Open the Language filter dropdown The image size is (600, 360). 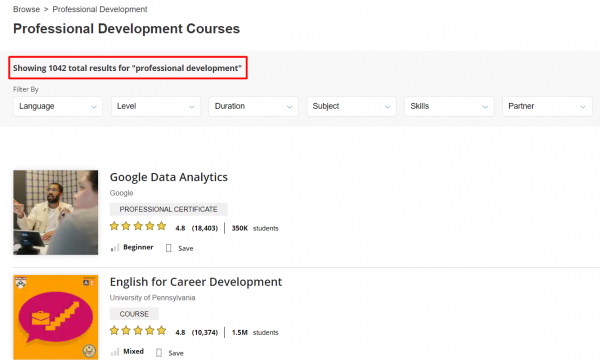coord(58,106)
